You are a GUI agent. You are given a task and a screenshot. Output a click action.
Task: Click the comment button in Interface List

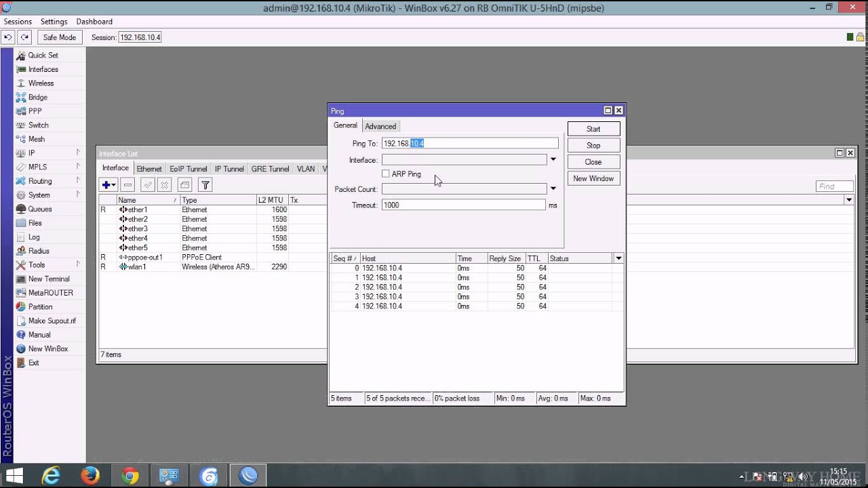point(184,185)
